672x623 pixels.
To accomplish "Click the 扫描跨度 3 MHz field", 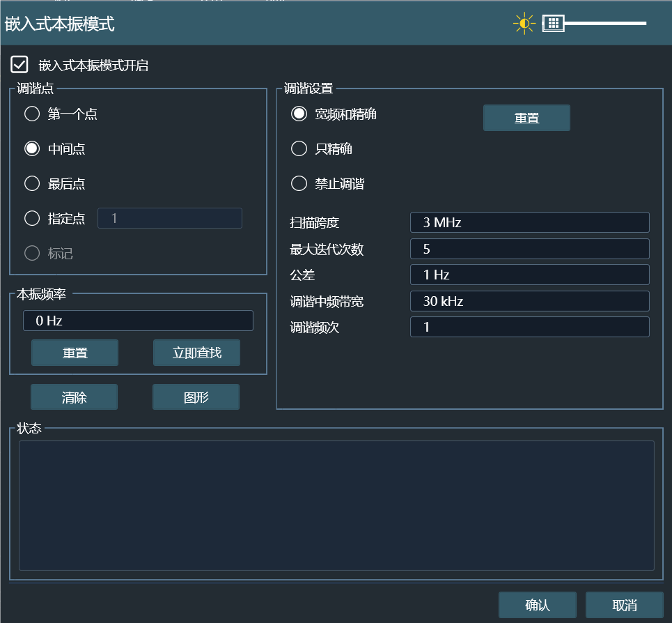I will (530, 222).
